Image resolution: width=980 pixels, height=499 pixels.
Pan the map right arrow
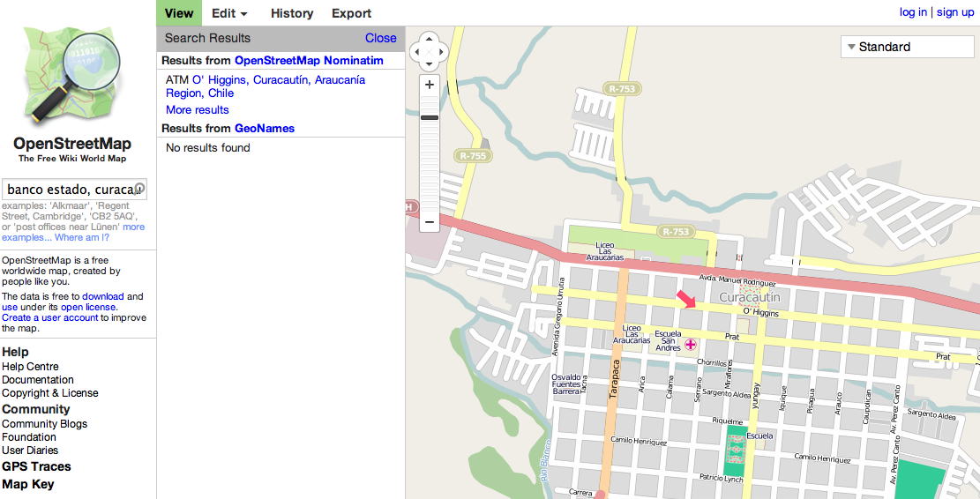pos(442,50)
